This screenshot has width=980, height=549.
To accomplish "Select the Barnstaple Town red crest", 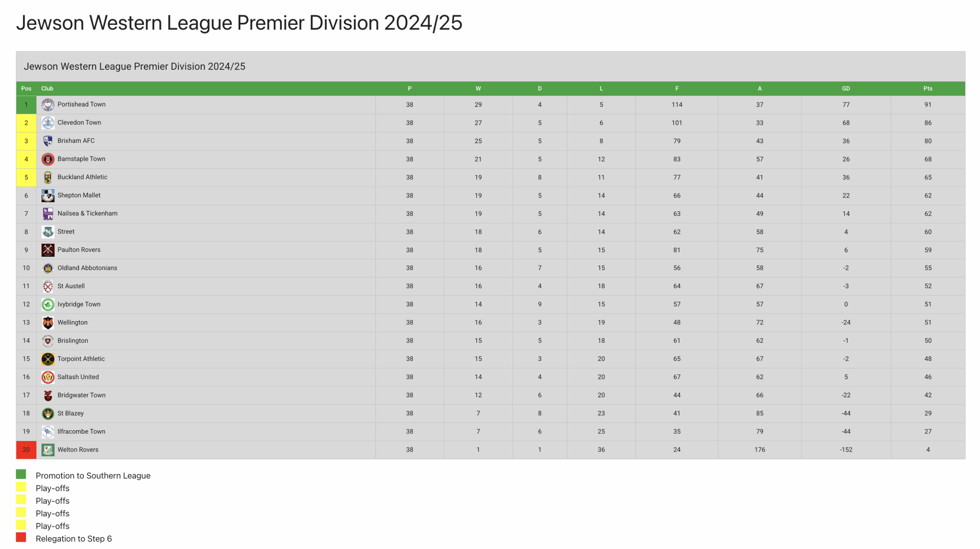I will click(x=48, y=159).
